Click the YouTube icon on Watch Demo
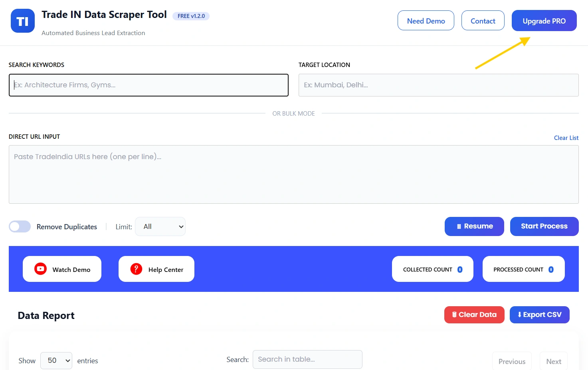 (40, 269)
